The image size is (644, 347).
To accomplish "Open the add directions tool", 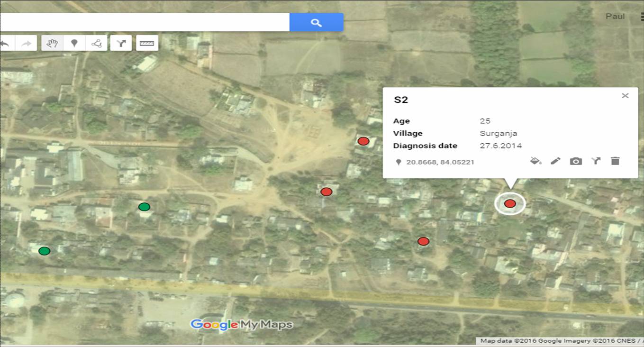I will click(x=121, y=43).
